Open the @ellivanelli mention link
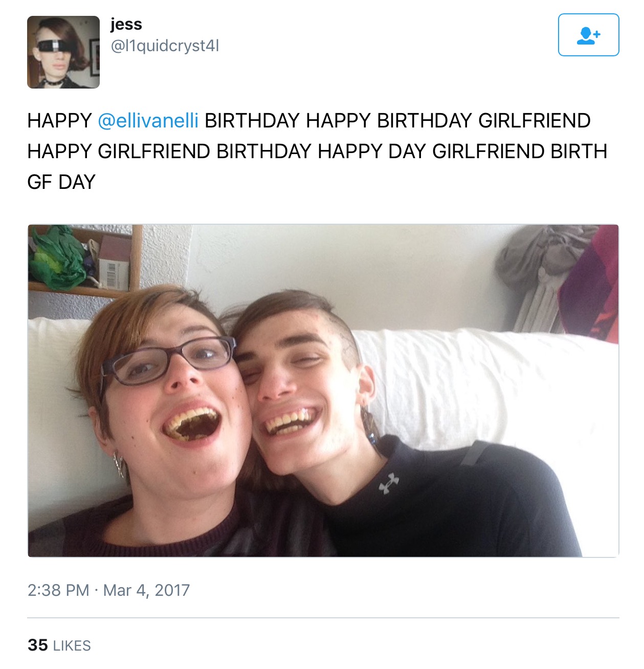This screenshot has height=669, width=644. pos(148,121)
